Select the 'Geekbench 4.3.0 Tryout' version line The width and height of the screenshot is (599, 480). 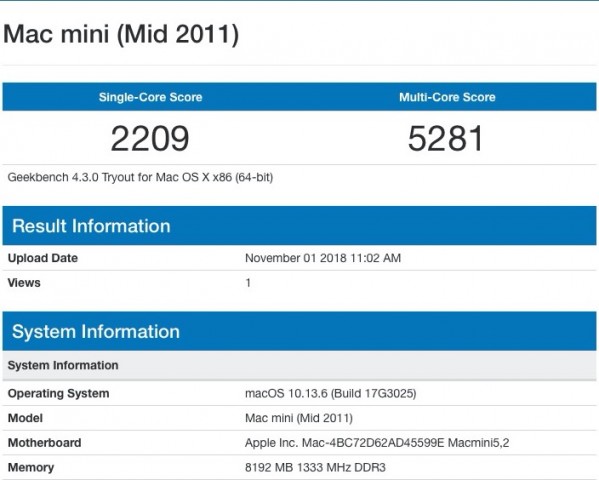click(140, 177)
